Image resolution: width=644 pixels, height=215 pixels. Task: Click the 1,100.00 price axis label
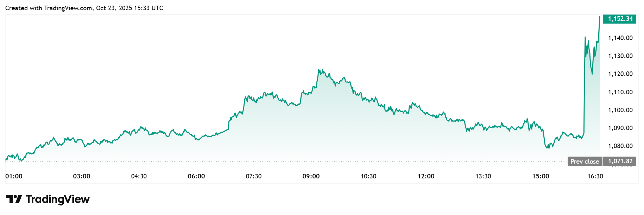click(x=620, y=110)
